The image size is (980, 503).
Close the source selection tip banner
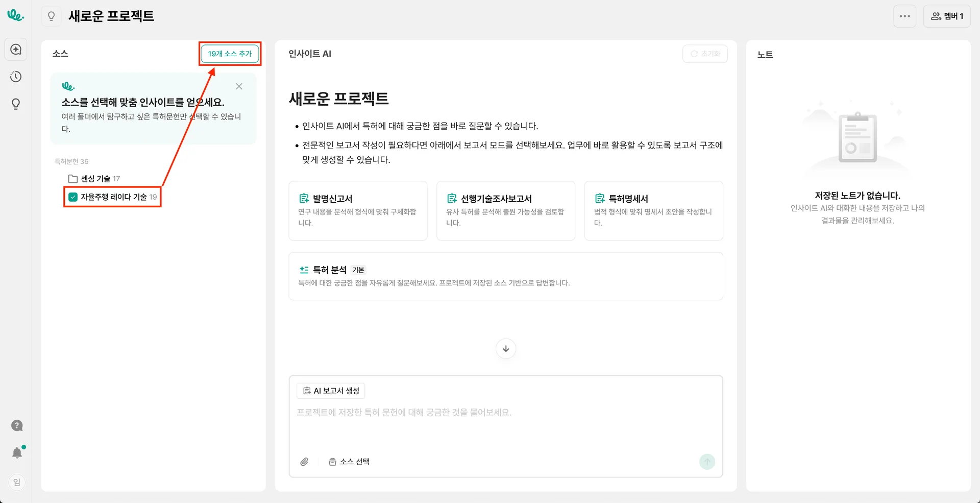[x=239, y=87]
